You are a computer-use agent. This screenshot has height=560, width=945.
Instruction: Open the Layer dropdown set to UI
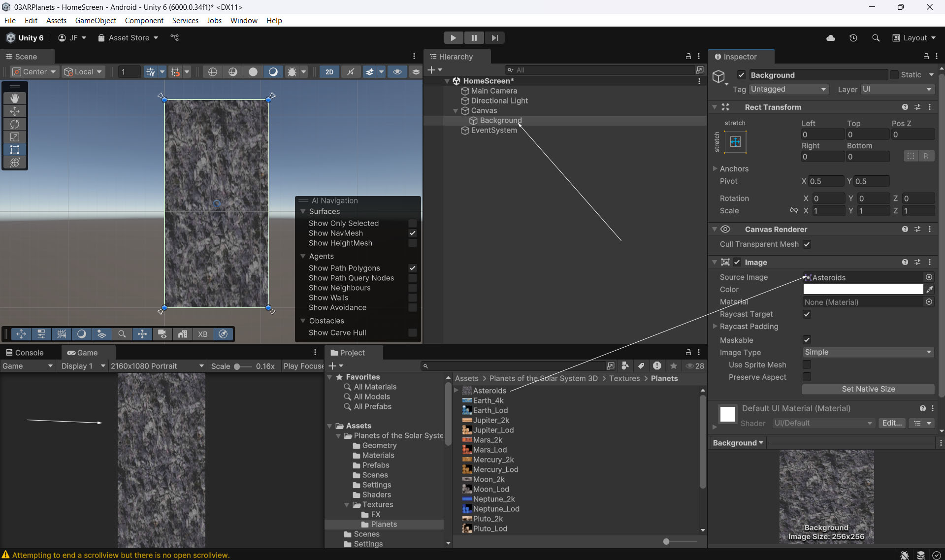[x=897, y=89]
